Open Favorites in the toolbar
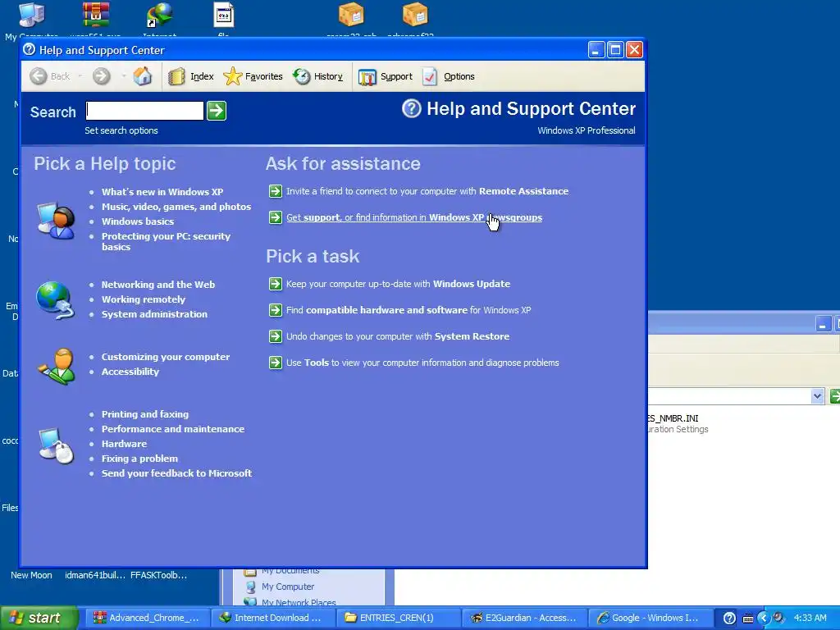 click(x=253, y=76)
